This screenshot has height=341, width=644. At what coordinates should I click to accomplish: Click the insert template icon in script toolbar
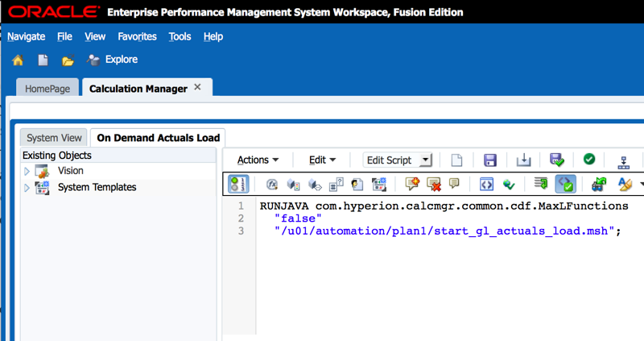tap(378, 185)
